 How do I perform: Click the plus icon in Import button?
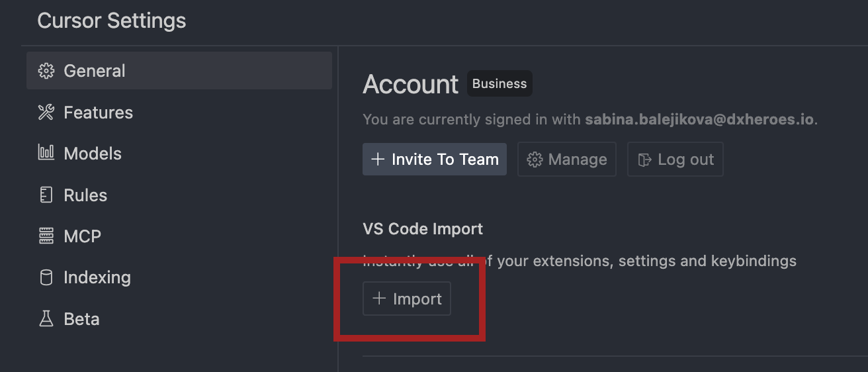pyautogui.click(x=379, y=299)
